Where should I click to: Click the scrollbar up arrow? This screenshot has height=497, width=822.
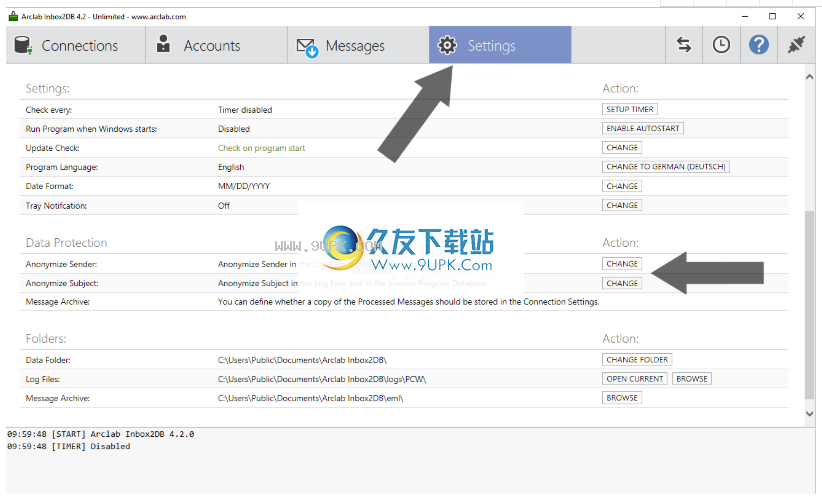pyautogui.click(x=809, y=77)
